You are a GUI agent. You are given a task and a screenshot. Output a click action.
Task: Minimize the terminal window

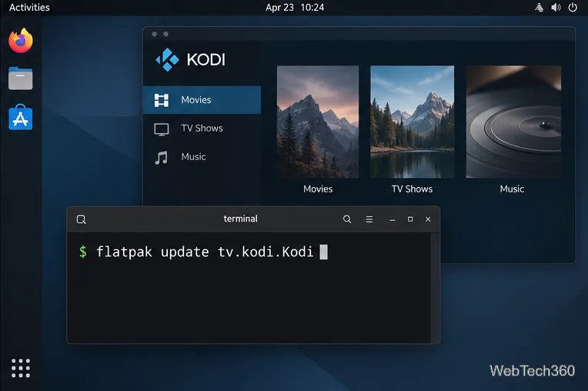393,220
